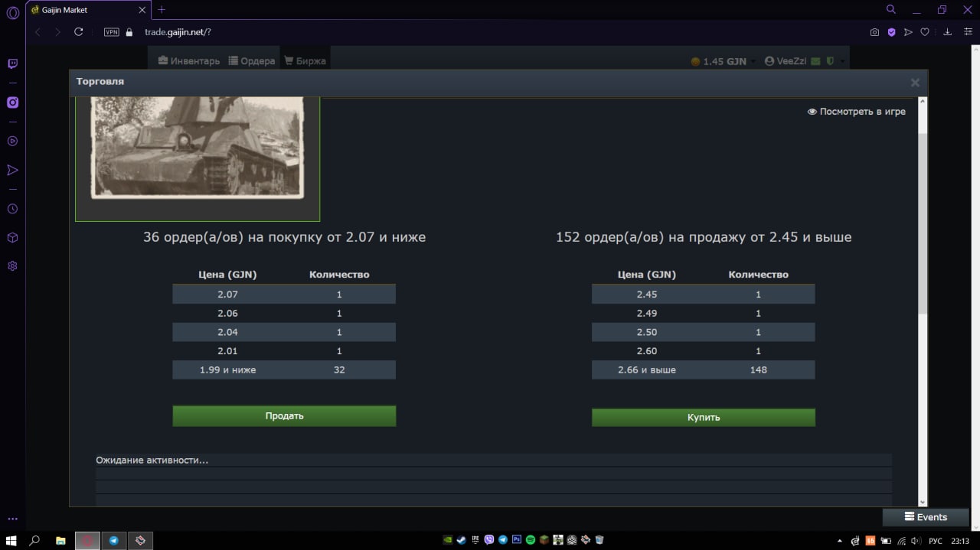Go back in browser history
Viewport: 980px width, 550px height.
[38, 32]
